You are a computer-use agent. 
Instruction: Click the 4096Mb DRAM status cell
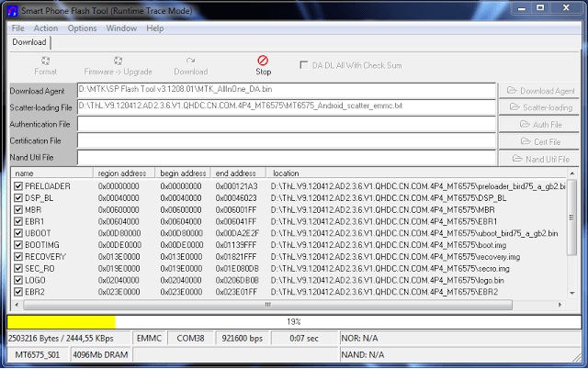pyautogui.click(x=100, y=354)
